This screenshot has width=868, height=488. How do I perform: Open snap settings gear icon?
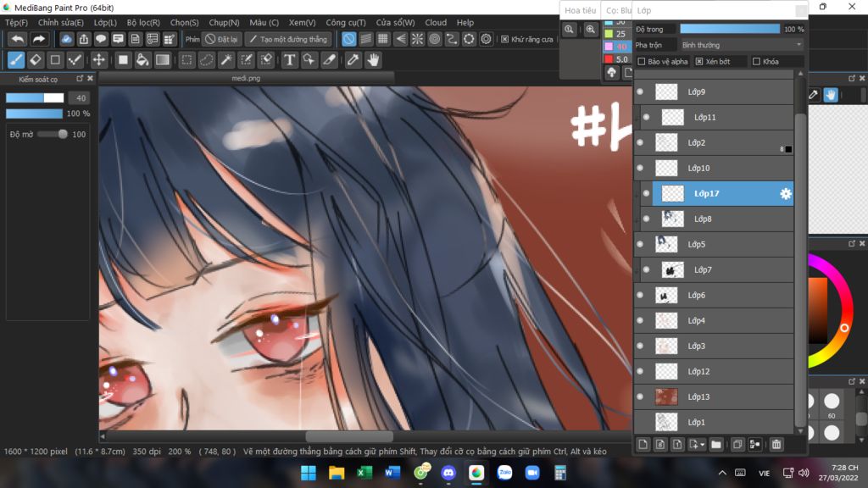tap(486, 39)
